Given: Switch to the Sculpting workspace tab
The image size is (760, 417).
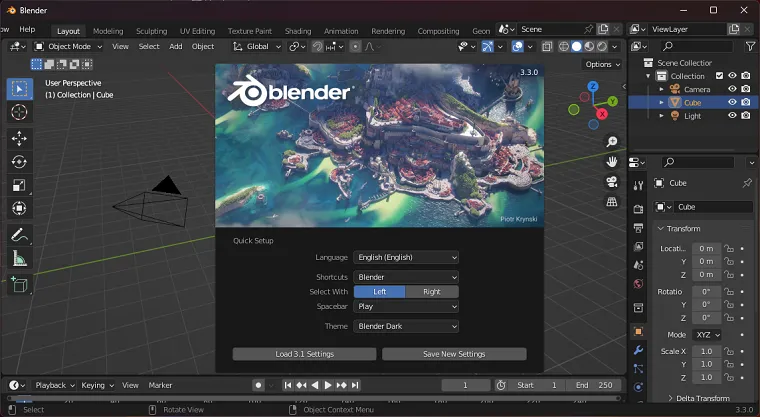Looking at the screenshot, I should 151,31.
